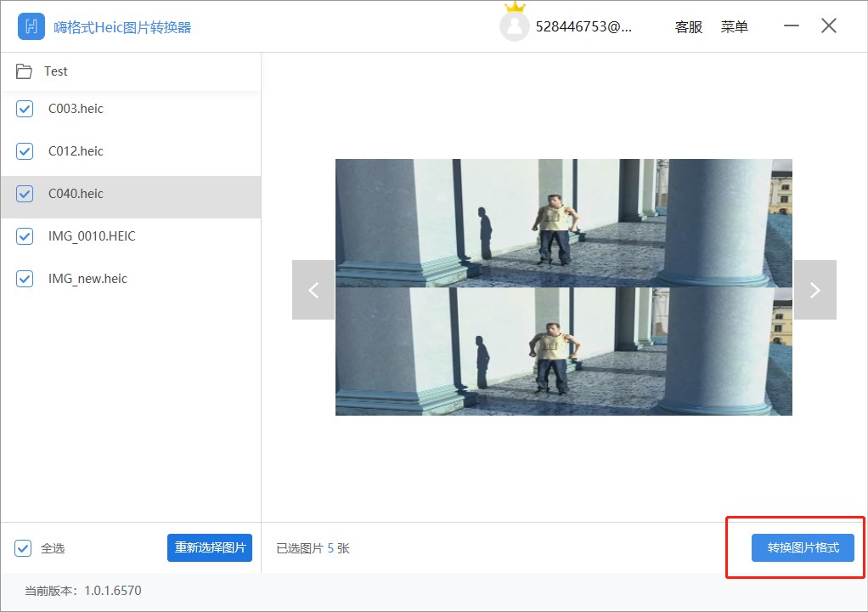Uncheck the C012.heic checkbox
Image resolution: width=868 pixels, height=612 pixels.
tap(24, 151)
